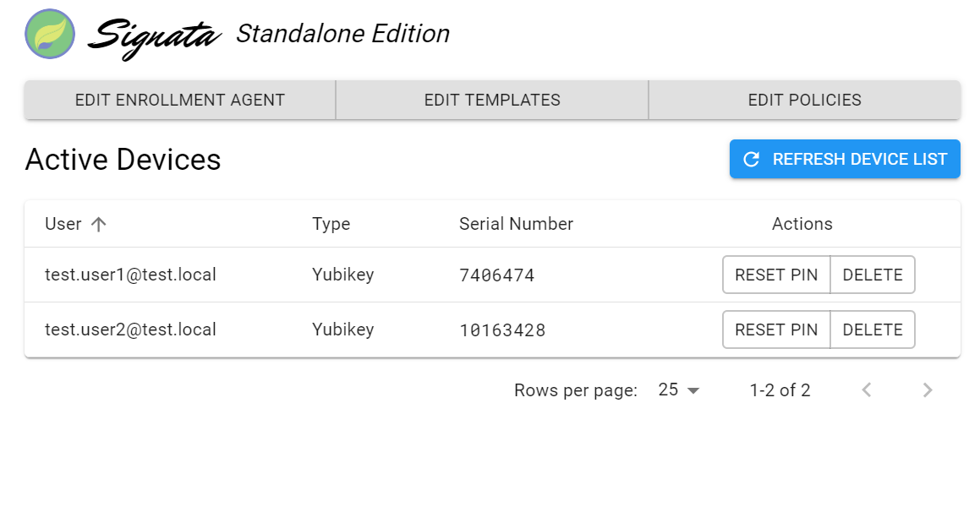Open the rows per page dropdown
980x512 pixels.
point(679,390)
